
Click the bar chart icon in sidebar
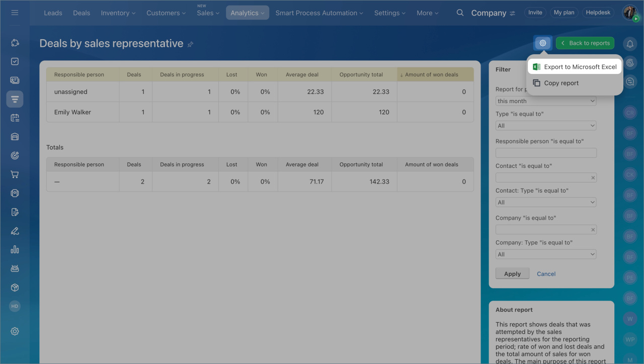[15, 249]
